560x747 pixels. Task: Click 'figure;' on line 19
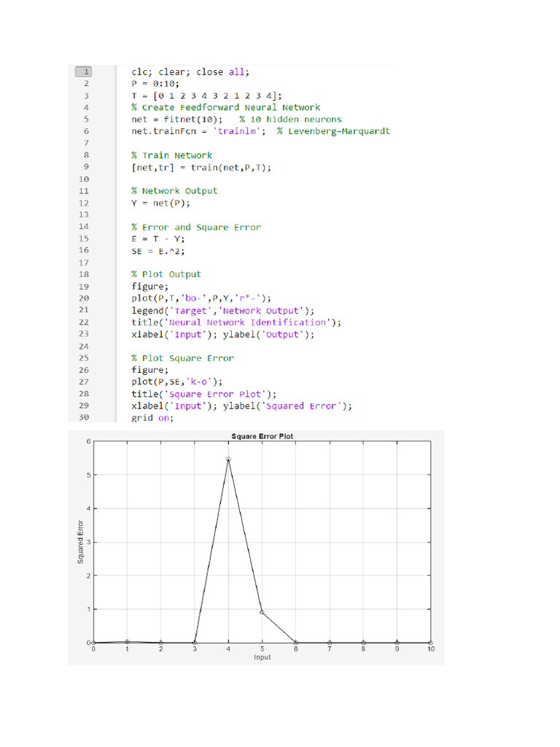150,286
